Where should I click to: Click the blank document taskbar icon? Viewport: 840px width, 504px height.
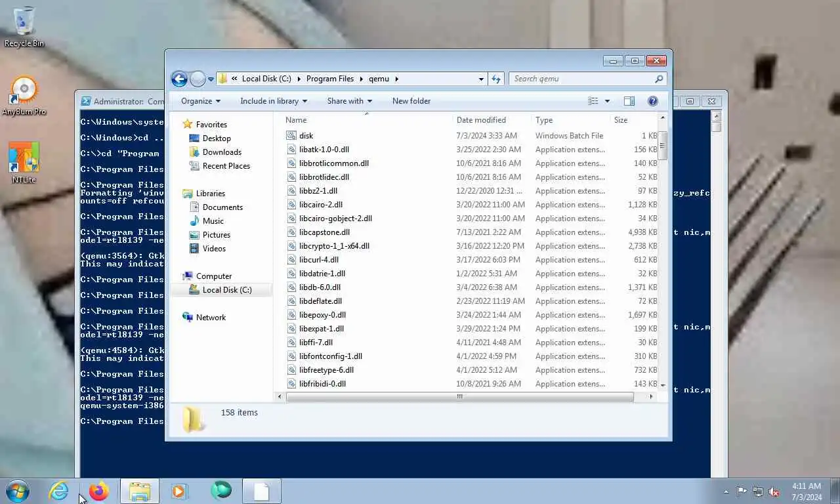coord(261,491)
